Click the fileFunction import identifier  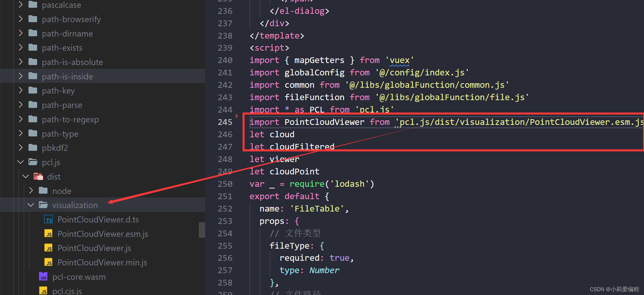click(314, 97)
